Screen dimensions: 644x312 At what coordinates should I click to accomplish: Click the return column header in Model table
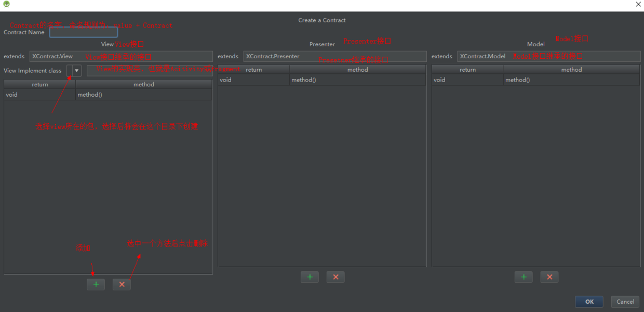tap(468, 70)
